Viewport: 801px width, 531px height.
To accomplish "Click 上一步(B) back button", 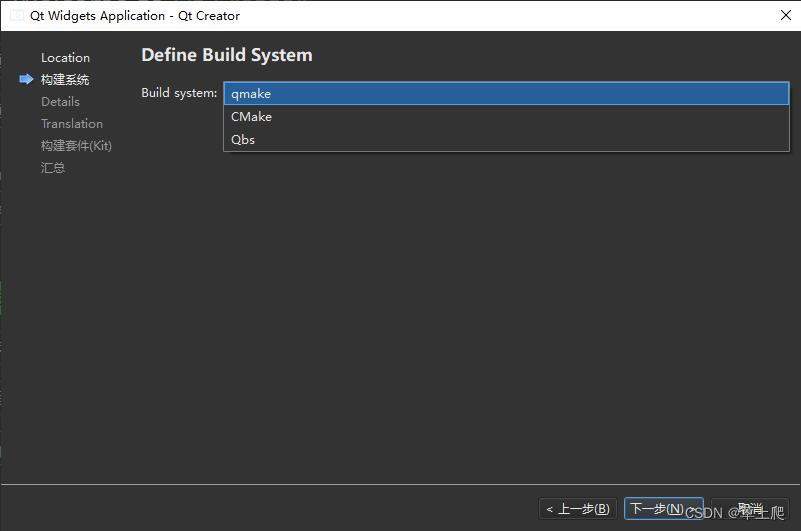I will point(578,509).
